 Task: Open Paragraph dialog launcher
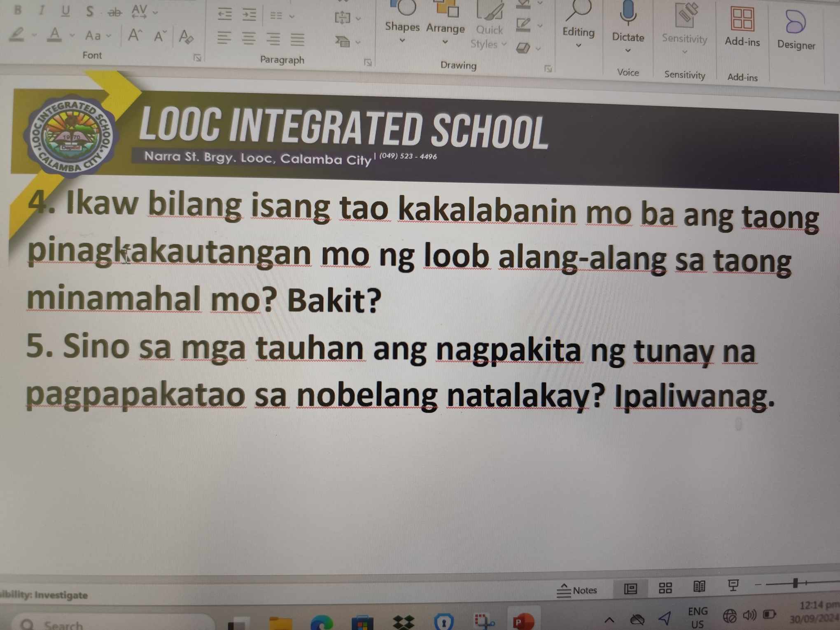point(368,63)
